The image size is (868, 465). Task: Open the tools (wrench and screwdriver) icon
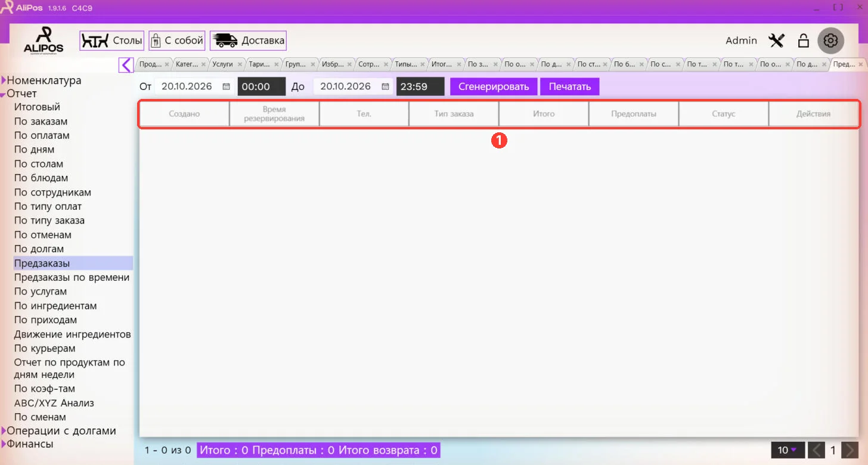point(777,41)
